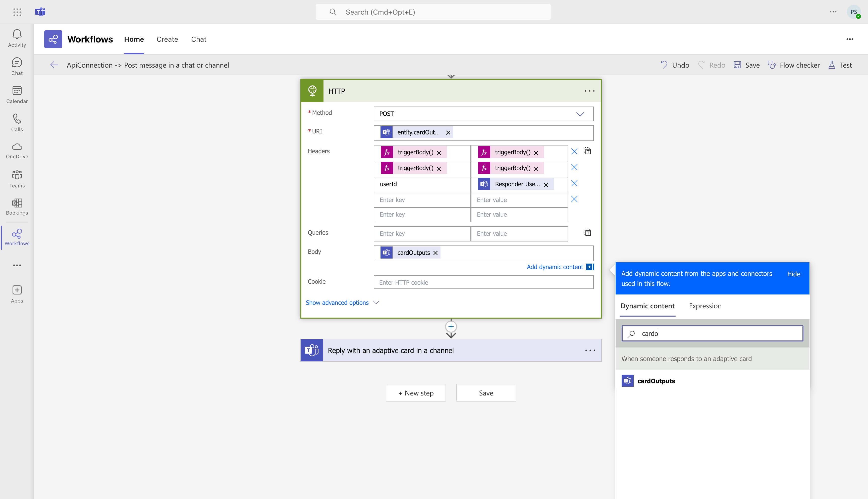Open HTTP action ellipsis menu
868x499 pixels.
[589, 91]
